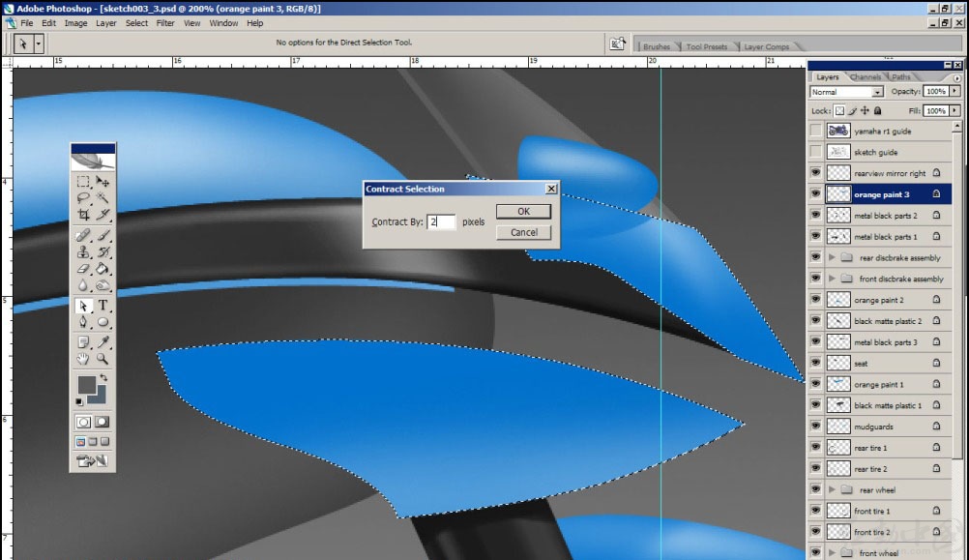Expand the rear wheel layer group

pos(832,490)
